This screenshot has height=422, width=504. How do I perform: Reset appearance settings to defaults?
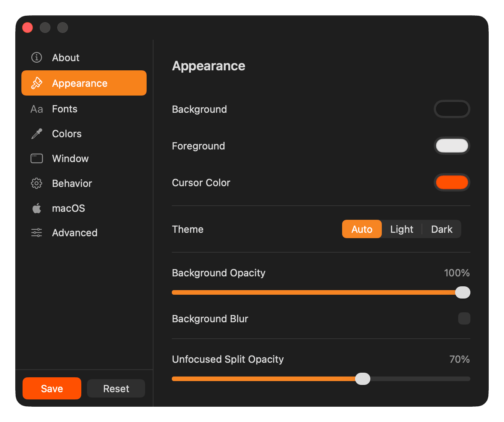116,388
